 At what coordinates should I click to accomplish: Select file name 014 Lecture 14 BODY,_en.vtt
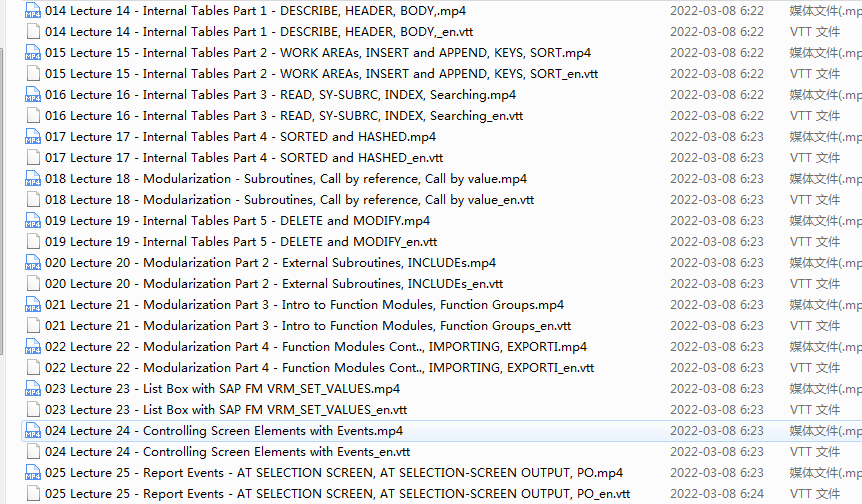coord(259,31)
